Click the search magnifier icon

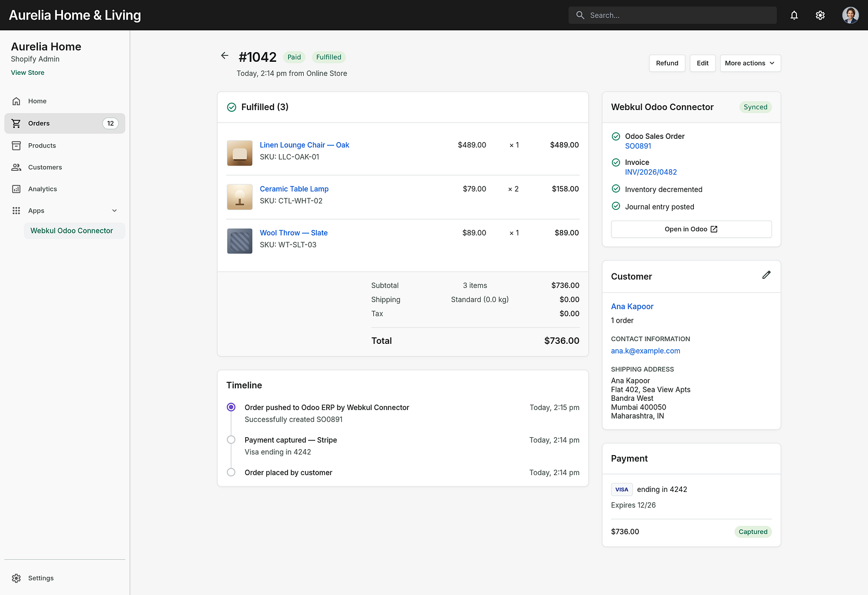click(x=580, y=15)
